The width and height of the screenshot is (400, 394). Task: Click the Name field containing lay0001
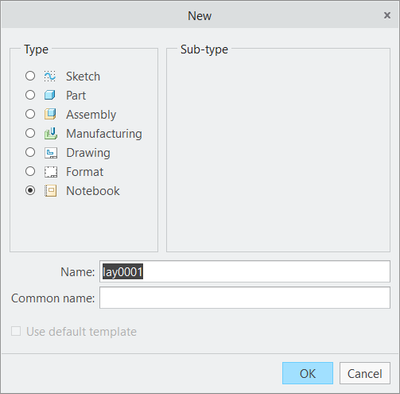pos(245,272)
